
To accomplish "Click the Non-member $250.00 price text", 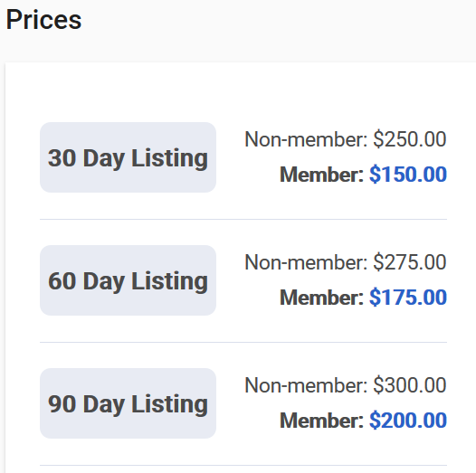I will coord(346,139).
